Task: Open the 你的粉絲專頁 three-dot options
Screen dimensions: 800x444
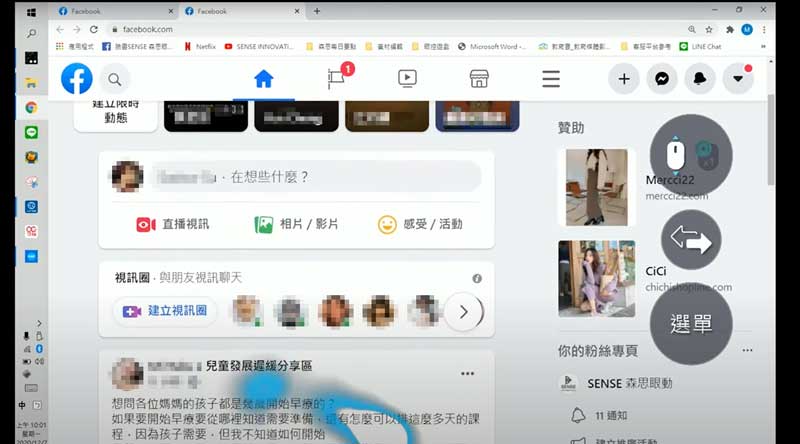Action: (747, 350)
